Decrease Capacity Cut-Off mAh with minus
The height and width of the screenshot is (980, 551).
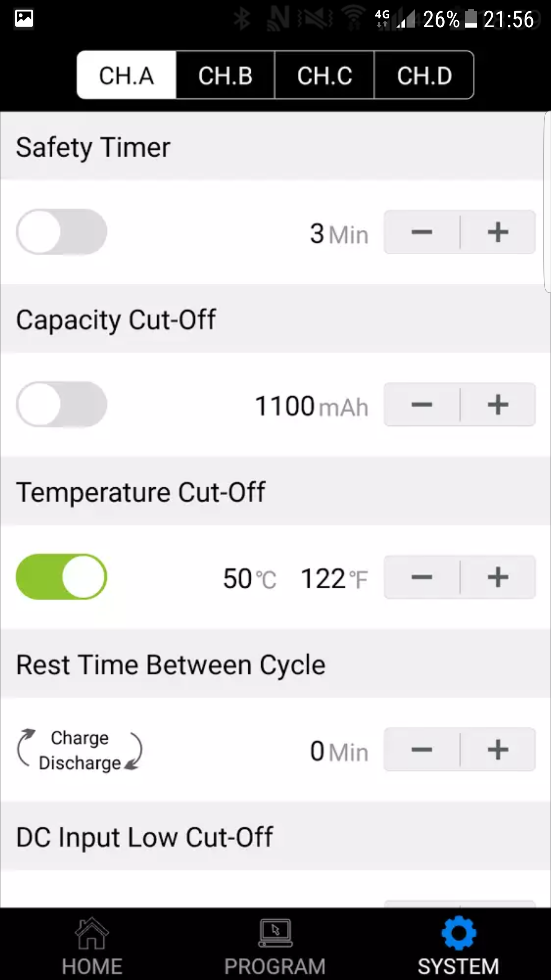[422, 405]
